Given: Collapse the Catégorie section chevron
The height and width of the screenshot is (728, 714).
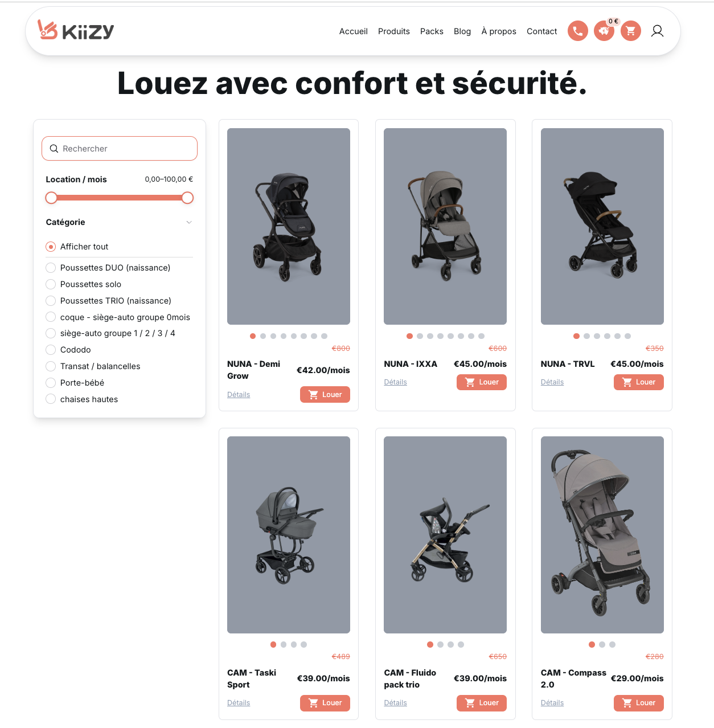Looking at the screenshot, I should pos(189,222).
